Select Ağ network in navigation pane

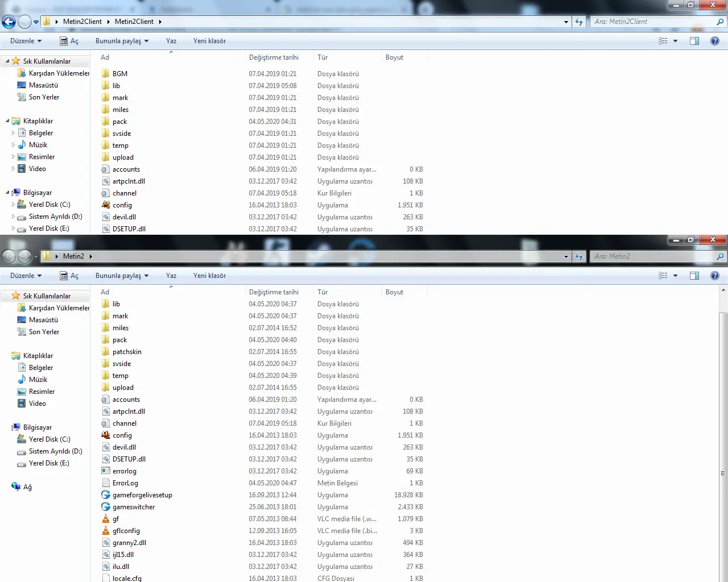point(27,487)
